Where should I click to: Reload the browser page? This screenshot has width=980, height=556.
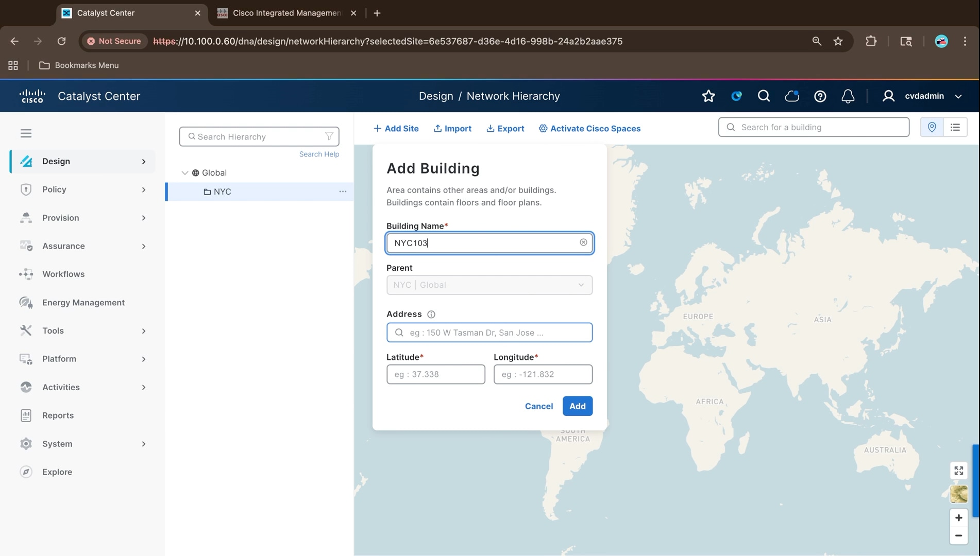pyautogui.click(x=61, y=41)
